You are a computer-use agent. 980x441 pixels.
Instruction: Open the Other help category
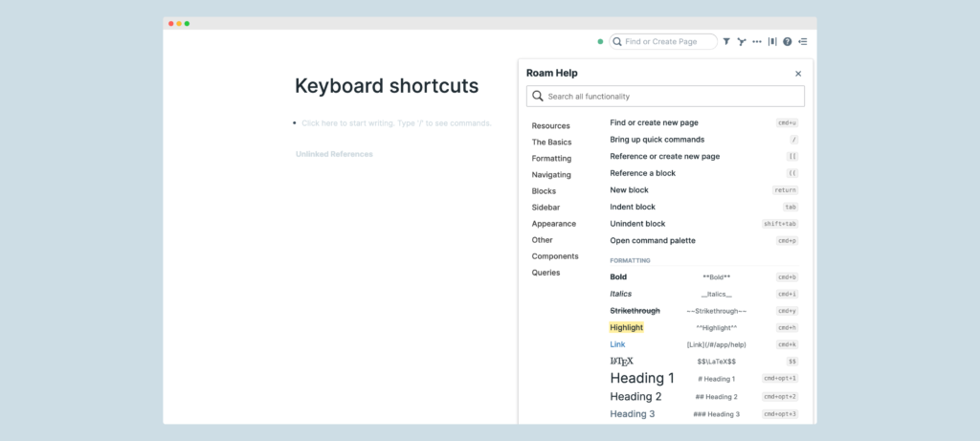coord(542,240)
